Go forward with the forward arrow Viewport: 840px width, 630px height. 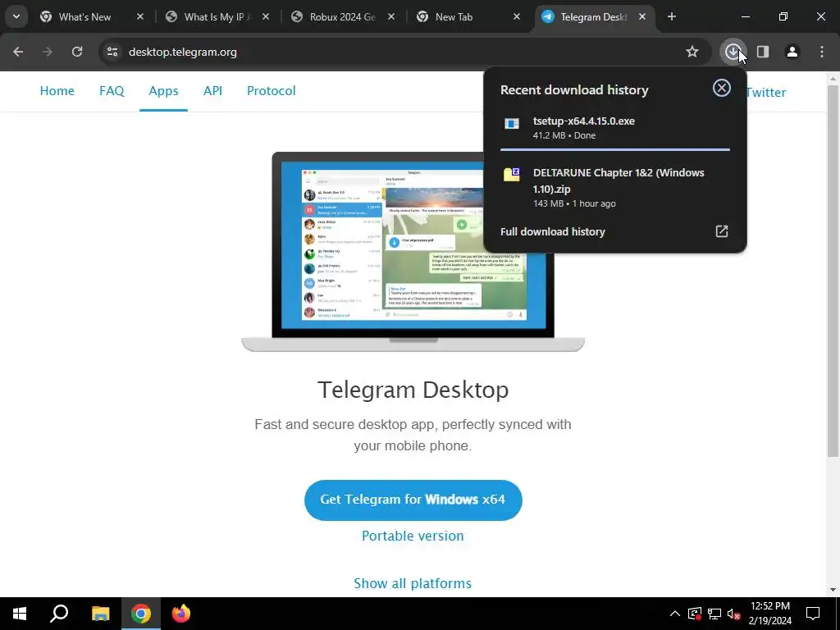48,52
